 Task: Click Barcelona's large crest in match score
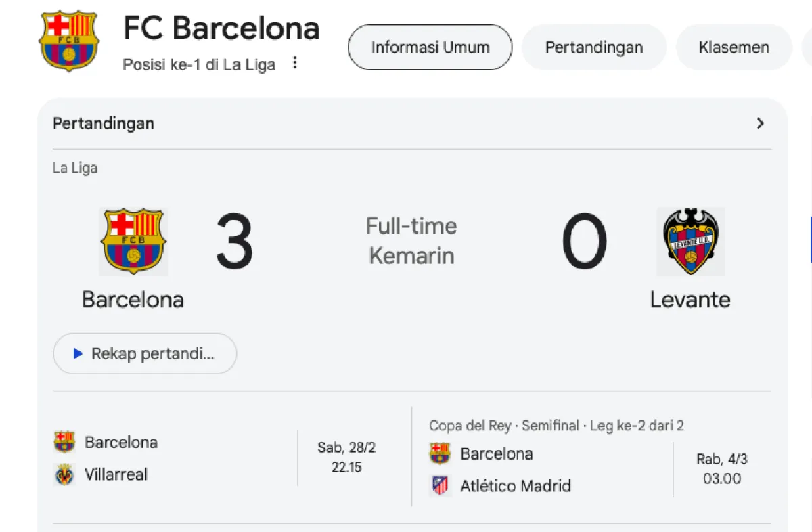[133, 242]
